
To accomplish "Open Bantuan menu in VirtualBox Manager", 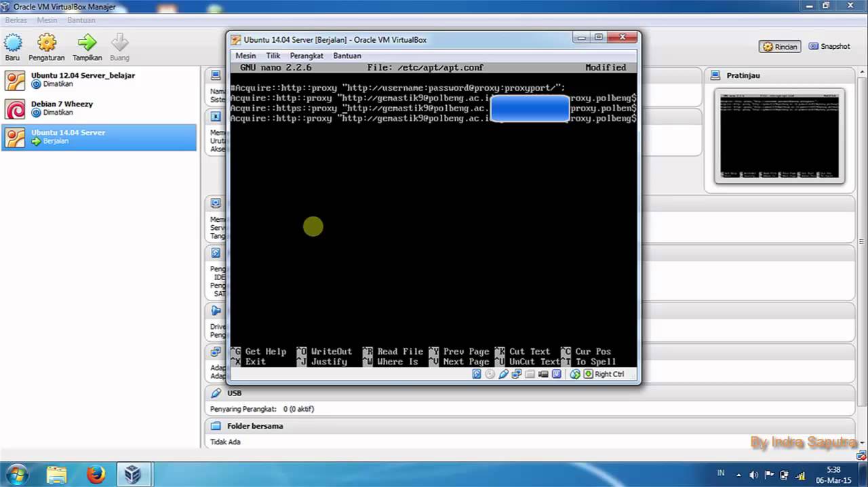I will (81, 20).
